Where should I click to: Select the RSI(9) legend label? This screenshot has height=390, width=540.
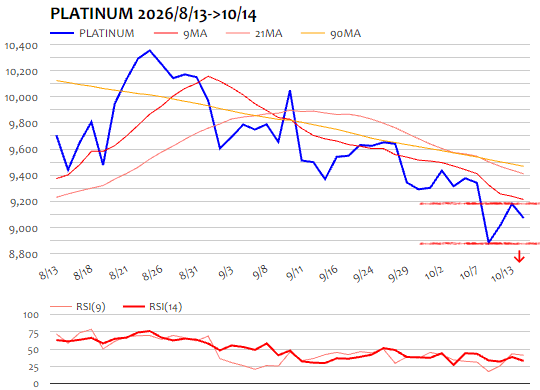(x=91, y=307)
